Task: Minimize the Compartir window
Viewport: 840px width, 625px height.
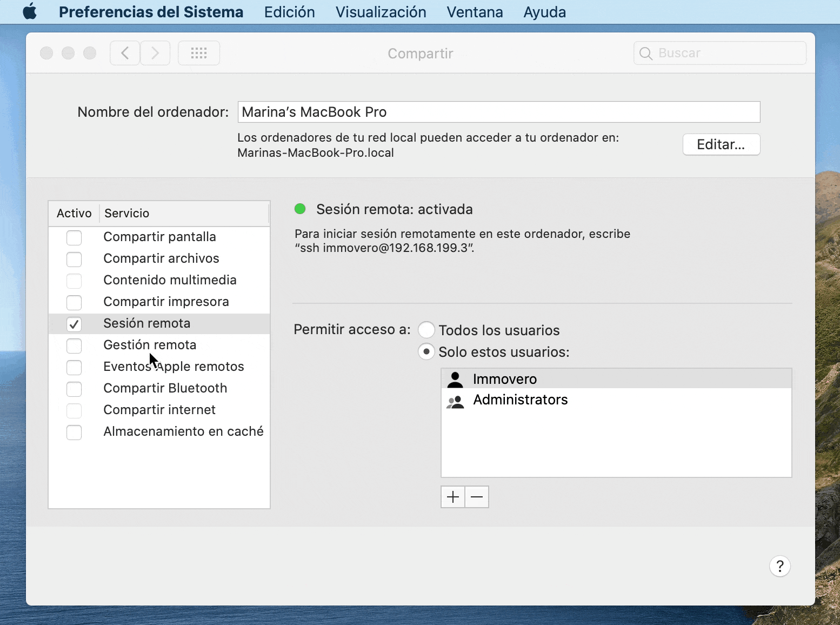Action: click(68, 53)
